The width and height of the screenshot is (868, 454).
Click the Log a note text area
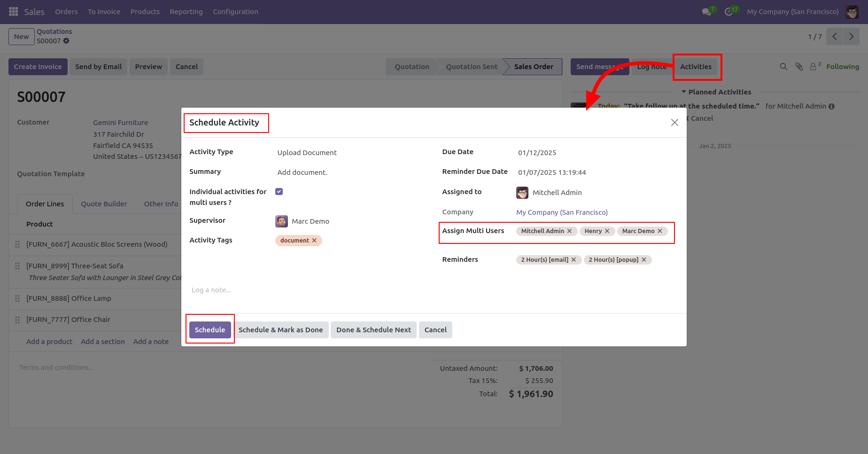click(x=434, y=290)
